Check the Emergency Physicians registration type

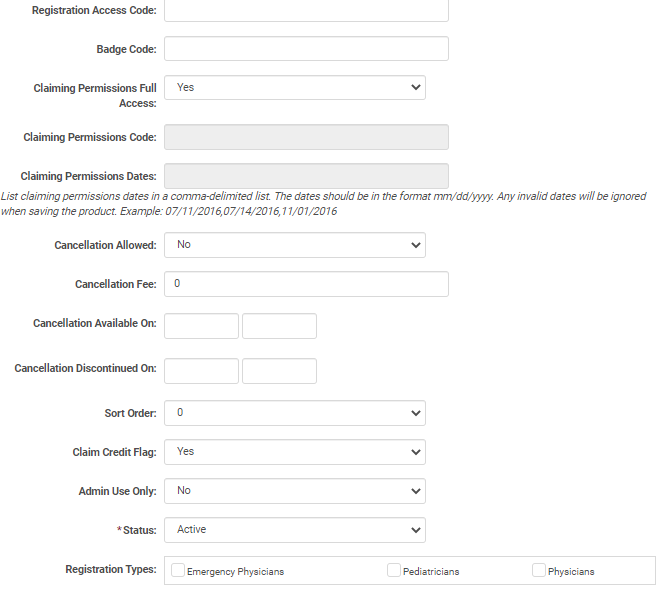[x=178, y=571]
